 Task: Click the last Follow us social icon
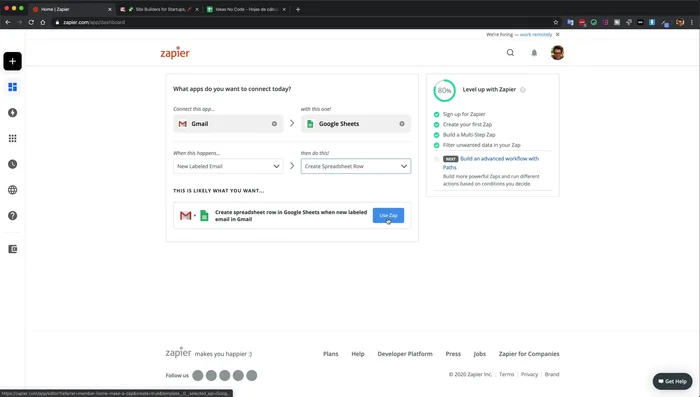[x=252, y=376]
